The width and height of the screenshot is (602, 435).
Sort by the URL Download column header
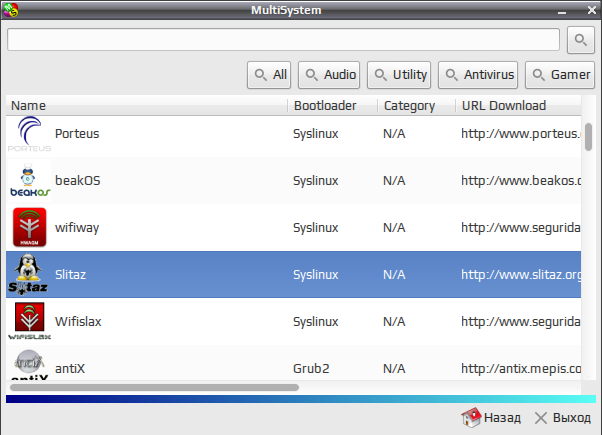point(518,106)
